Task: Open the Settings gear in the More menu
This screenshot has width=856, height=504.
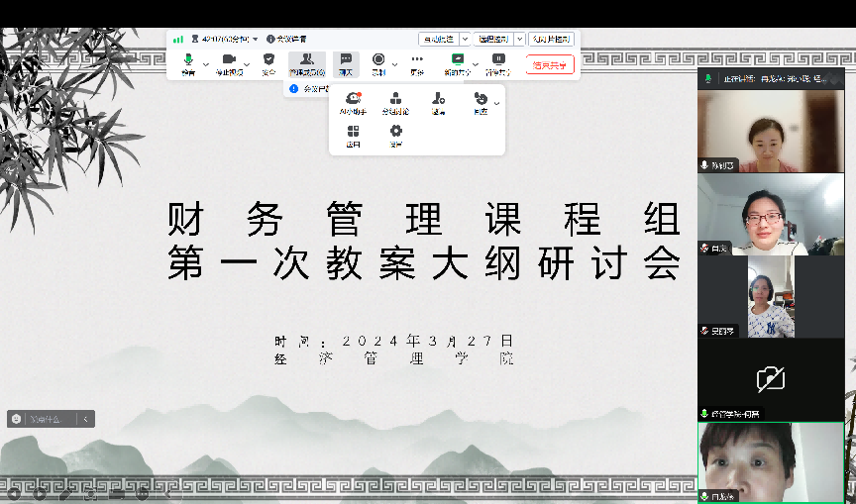Action: tap(395, 135)
